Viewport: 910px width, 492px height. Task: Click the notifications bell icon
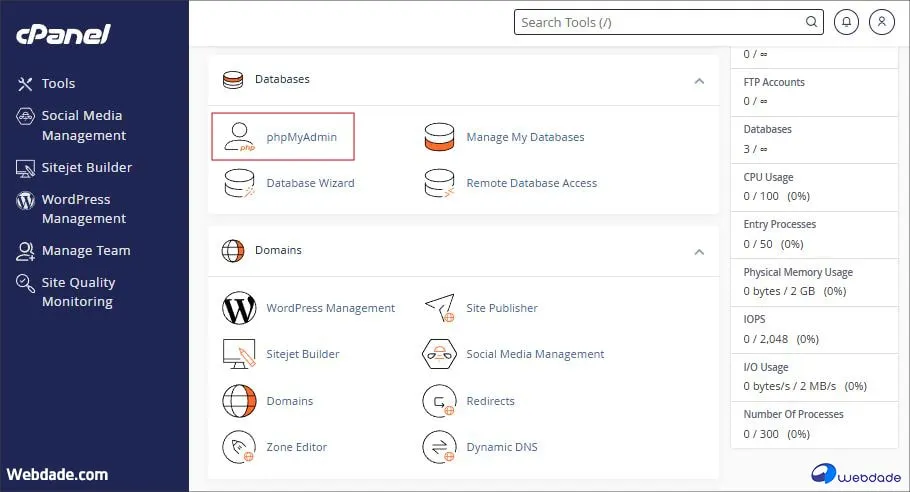pyautogui.click(x=848, y=22)
